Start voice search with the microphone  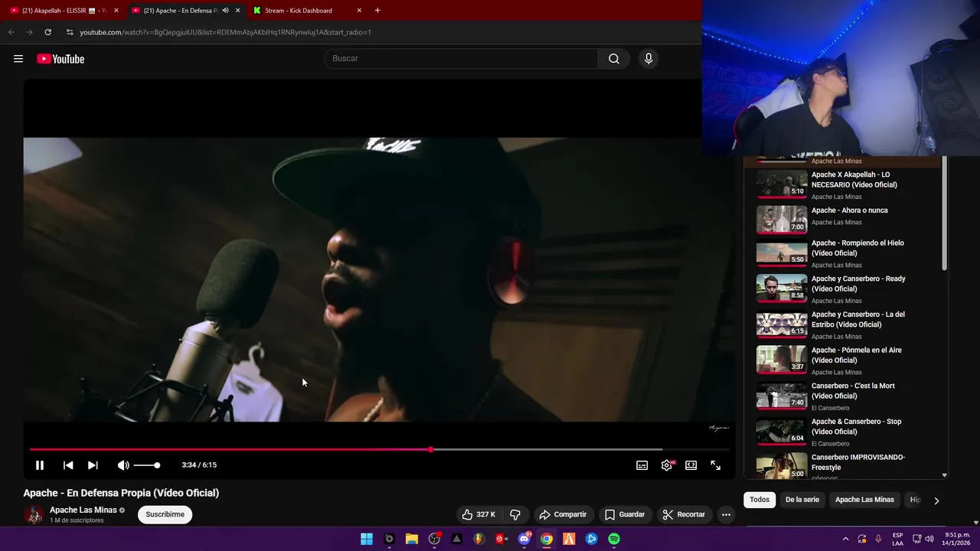click(648, 59)
